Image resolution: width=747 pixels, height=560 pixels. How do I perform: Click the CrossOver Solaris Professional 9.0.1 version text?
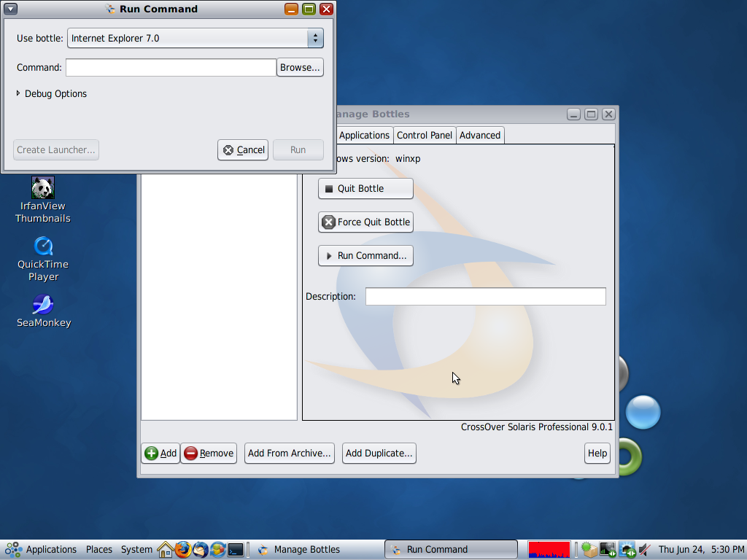pos(536,427)
